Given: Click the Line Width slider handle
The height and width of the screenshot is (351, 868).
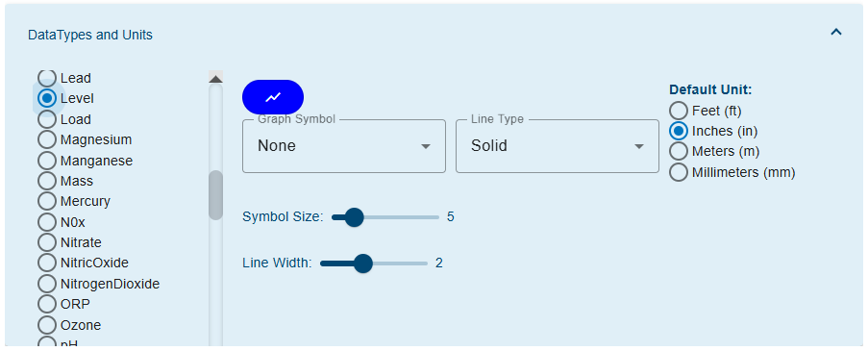Looking at the screenshot, I should 362,263.
